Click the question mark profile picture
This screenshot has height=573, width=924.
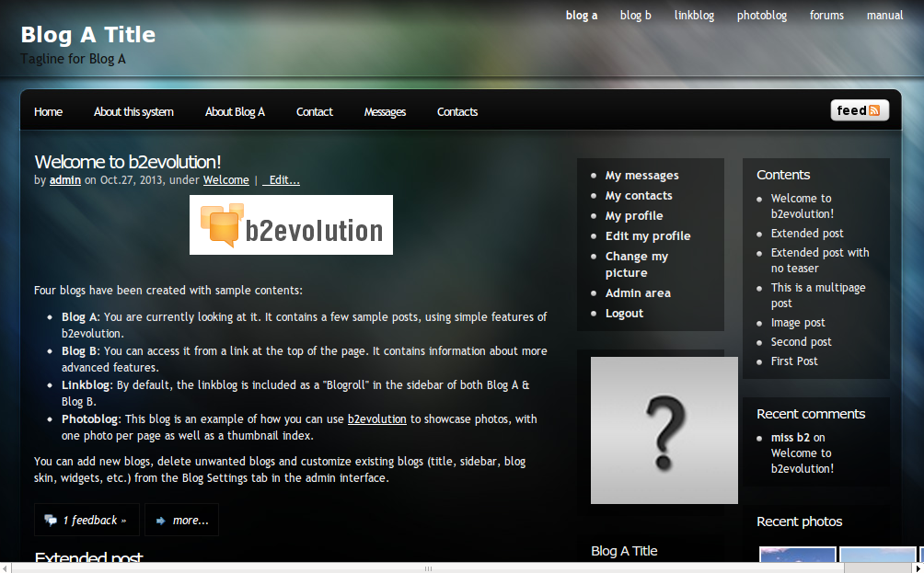[x=664, y=430]
